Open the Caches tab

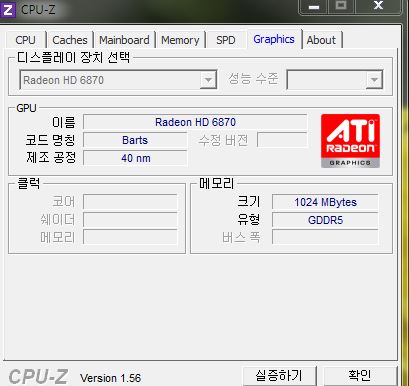click(70, 40)
